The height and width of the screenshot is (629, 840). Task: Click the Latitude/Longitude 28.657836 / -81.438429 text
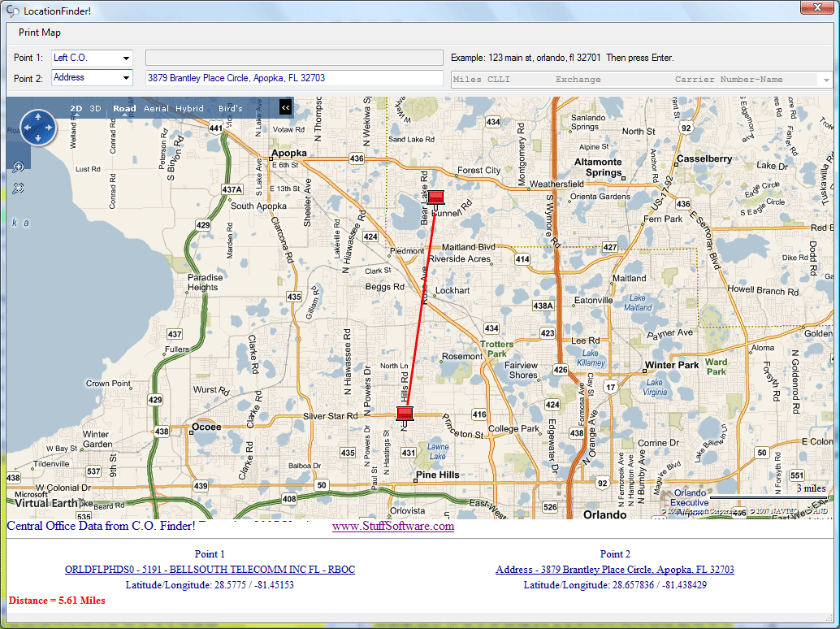pos(615,585)
